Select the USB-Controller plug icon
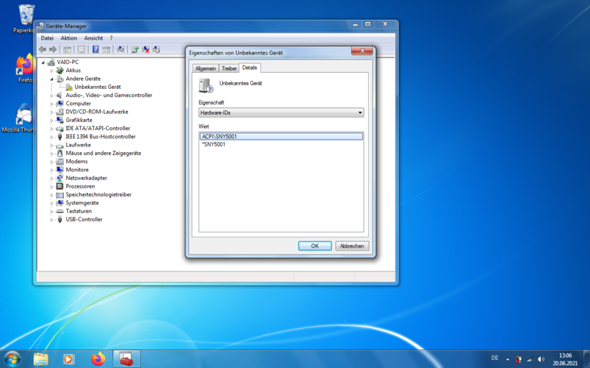Image resolution: width=590 pixels, height=368 pixels. 59,219
